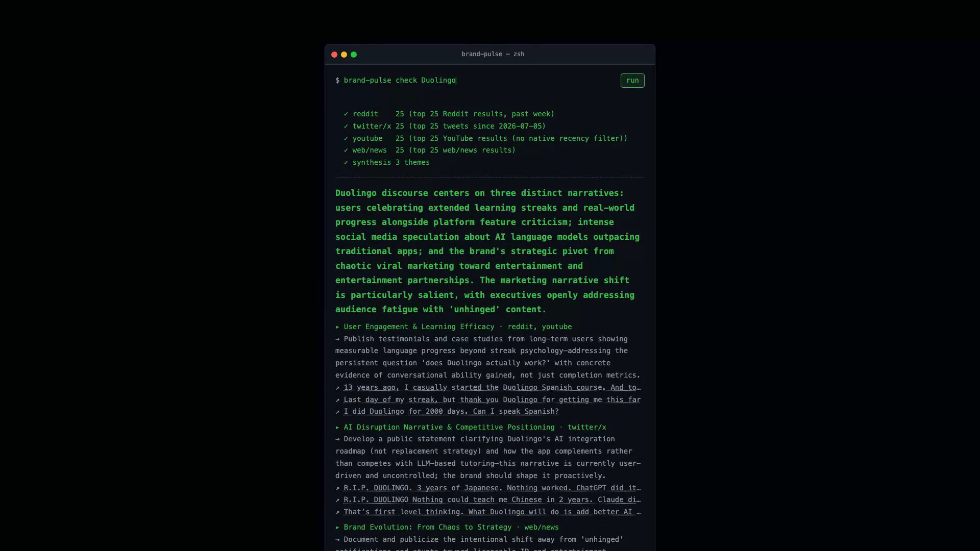Open link '13 years ago, I casually started'
The height and width of the screenshot is (551, 980).
tap(492, 387)
